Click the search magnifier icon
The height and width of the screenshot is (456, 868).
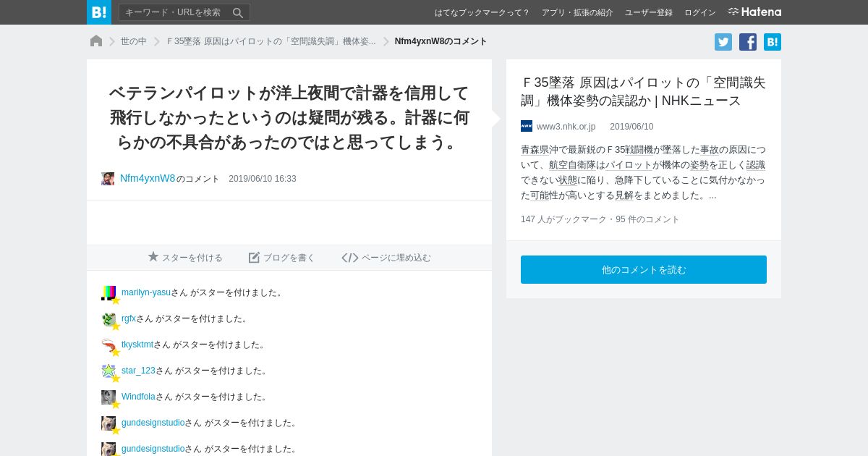click(x=238, y=12)
